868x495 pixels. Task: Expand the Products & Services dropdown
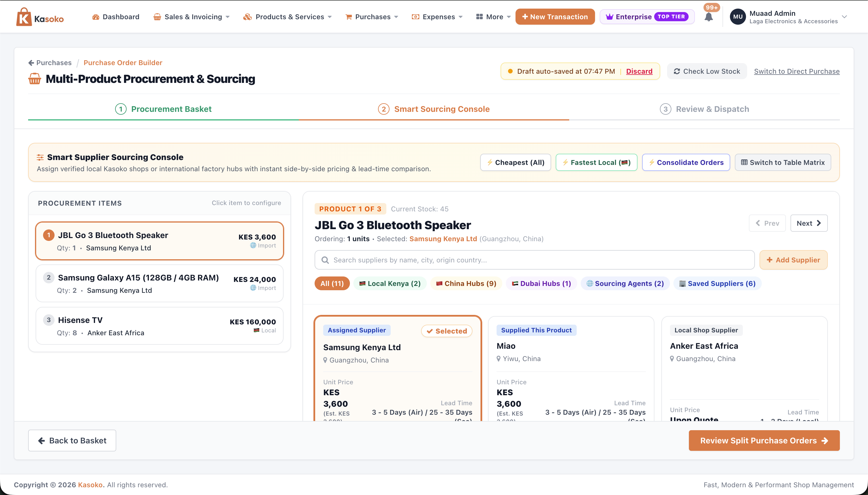point(288,17)
